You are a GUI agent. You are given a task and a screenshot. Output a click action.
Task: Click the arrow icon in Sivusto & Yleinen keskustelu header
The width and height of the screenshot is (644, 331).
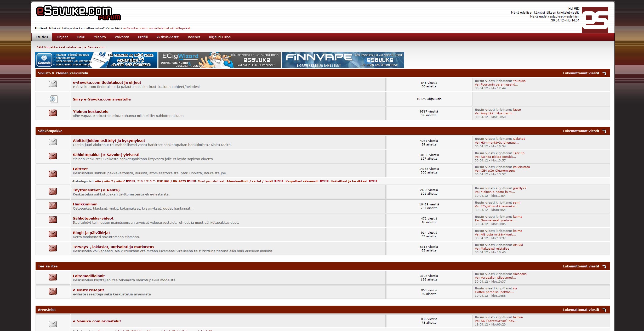tap(604, 73)
